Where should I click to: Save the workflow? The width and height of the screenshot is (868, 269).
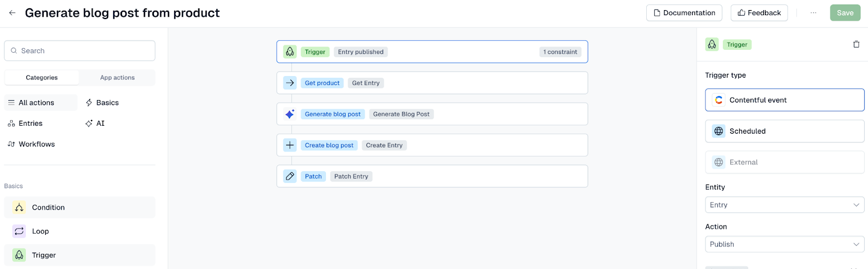pyautogui.click(x=845, y=13)
